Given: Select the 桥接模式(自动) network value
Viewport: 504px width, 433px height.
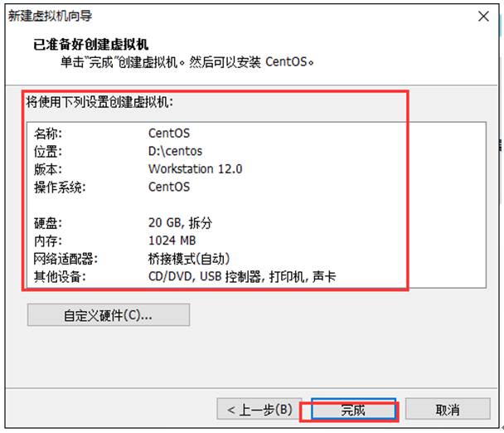Looking at the screenshot, I should click(189, 259).
